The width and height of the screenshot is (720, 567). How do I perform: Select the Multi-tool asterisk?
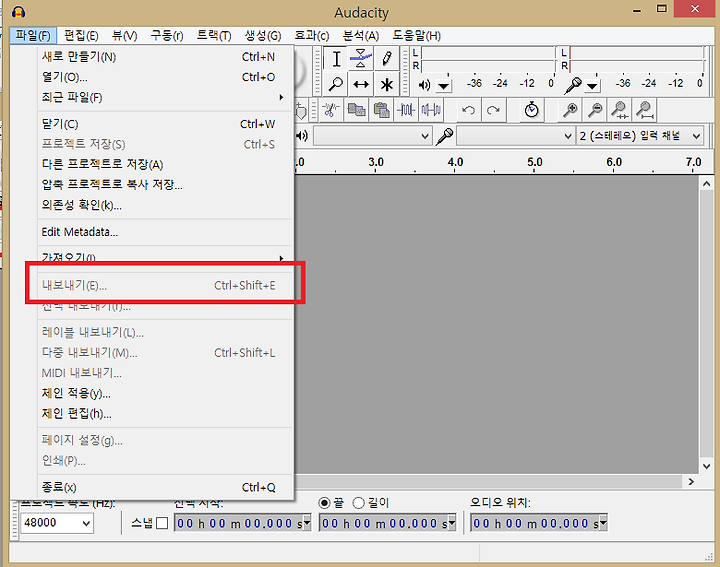386,84
